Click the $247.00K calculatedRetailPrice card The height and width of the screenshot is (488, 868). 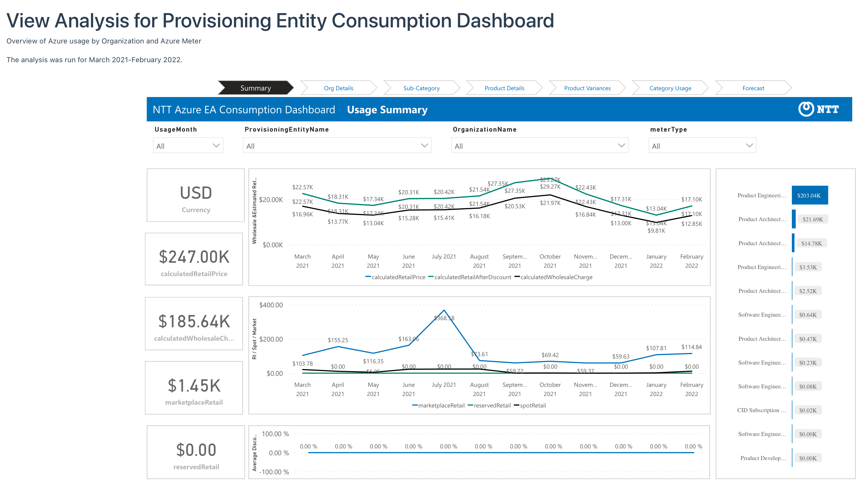(x=194, y=259)
